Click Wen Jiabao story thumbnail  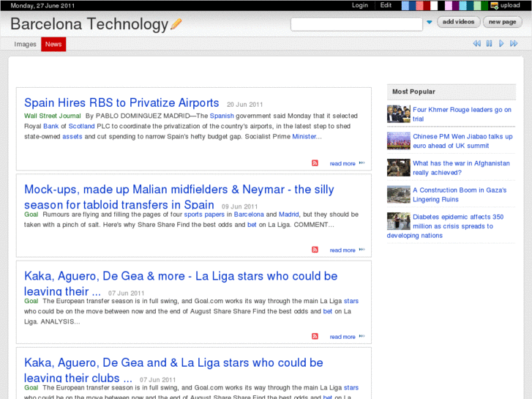pos(399,141)
